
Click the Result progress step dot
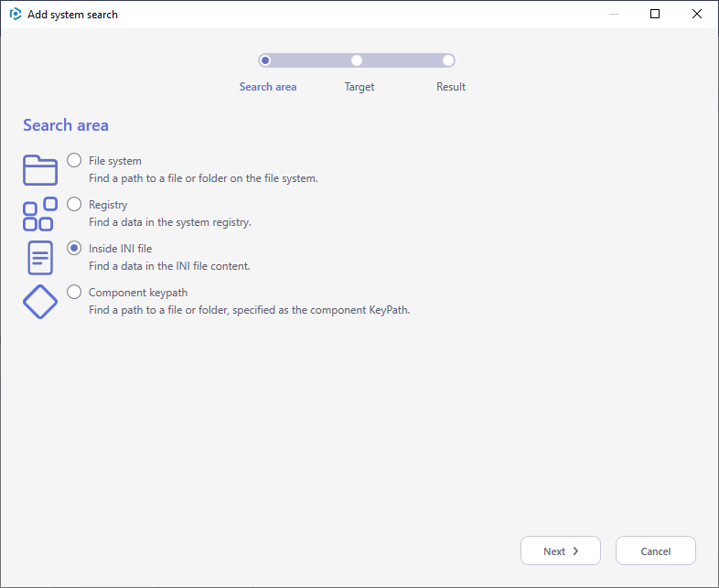448,60
